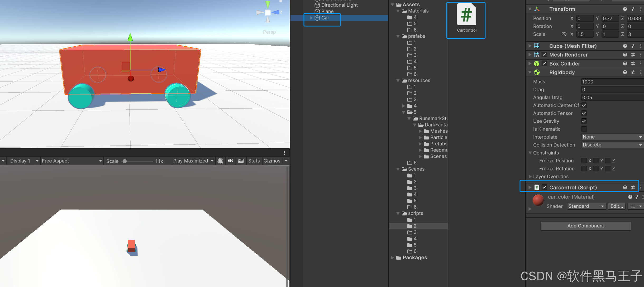This screenshot has height=287, width=644.
Task: Toggle the shortcuts keyboard icon in the Game toolbar
Action: (x=241, y=161)
